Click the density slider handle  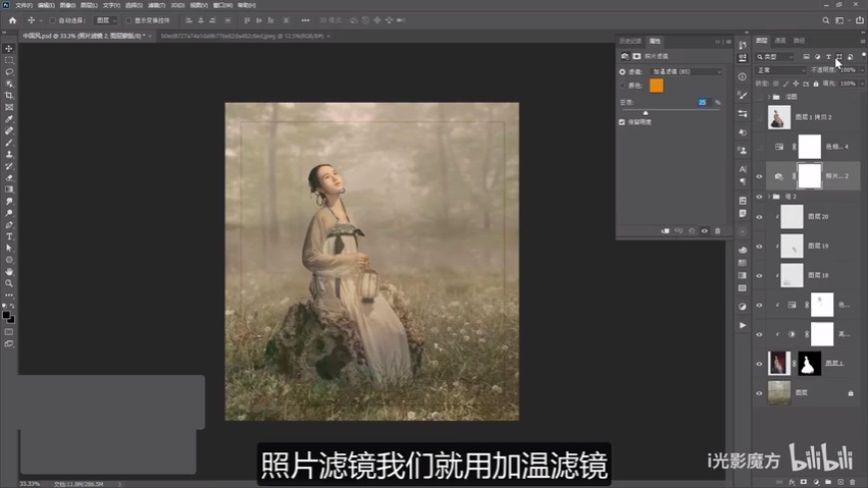tap(646, 113)
